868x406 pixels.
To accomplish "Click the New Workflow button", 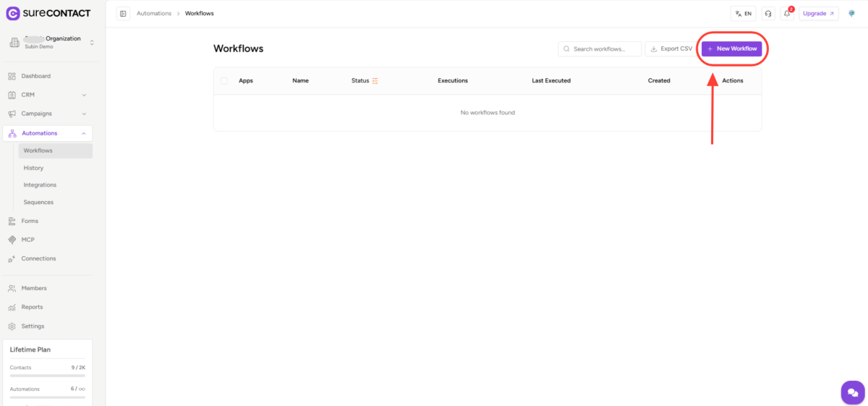I will (731, 48).
